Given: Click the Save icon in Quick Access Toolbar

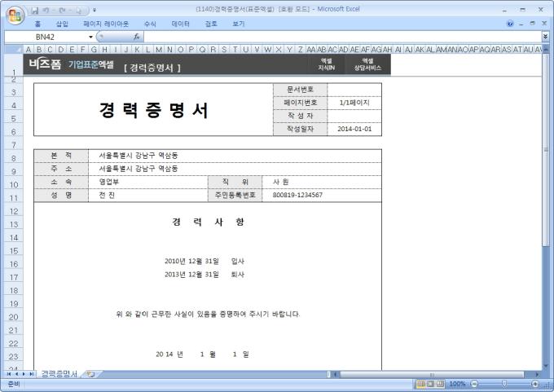Looking at the screenshot, I should [34, 11].
